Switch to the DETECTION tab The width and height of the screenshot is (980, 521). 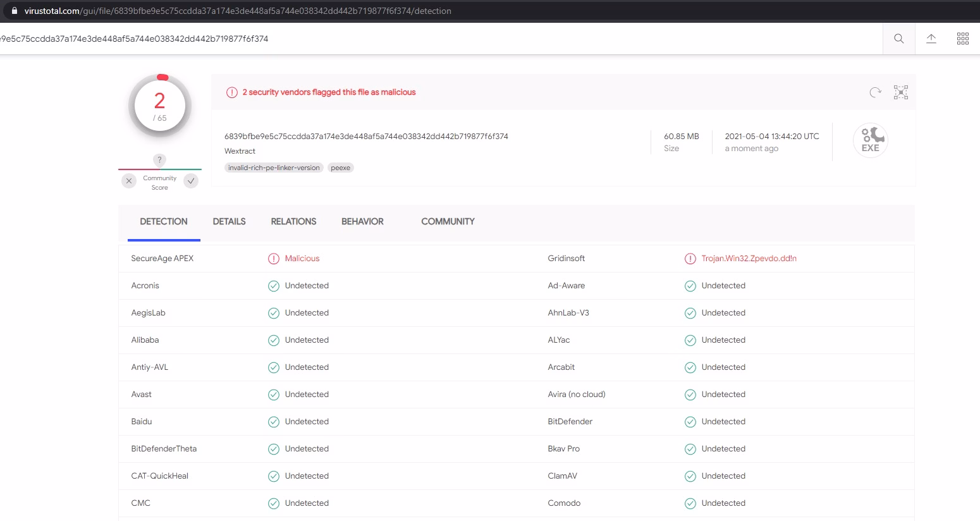coord(164,221)
